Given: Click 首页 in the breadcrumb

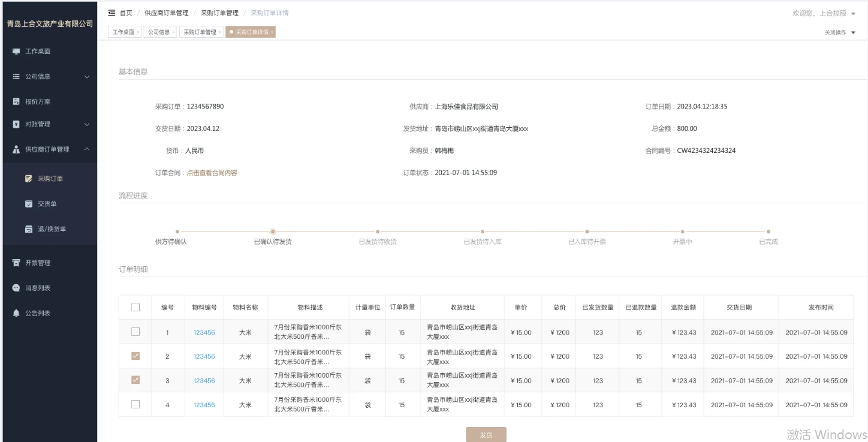Looking at the screenshot, I should (x=126, y=13).
